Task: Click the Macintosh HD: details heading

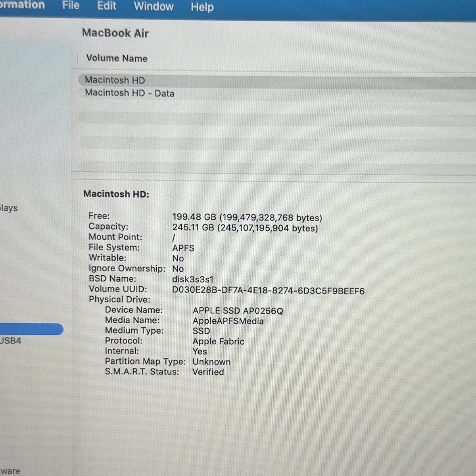Action: [x=116, y=194]
